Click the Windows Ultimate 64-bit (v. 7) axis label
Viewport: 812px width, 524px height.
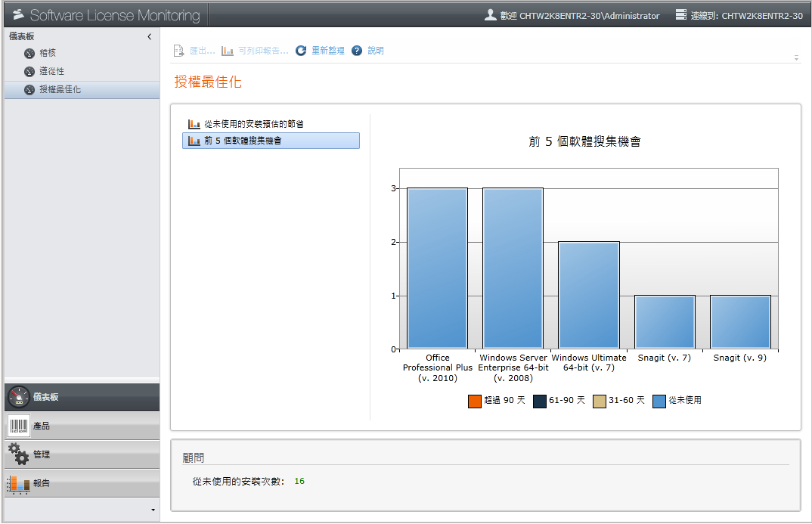[x=589, y=362]
